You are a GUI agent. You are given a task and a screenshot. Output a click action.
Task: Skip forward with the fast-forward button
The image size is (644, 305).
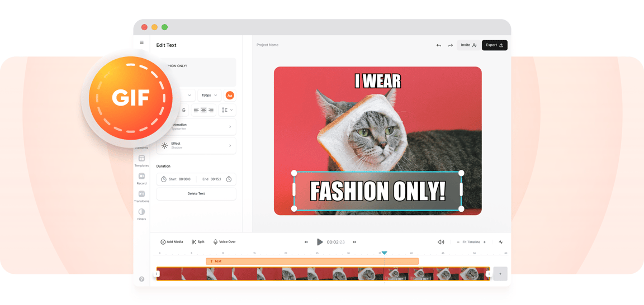[355, 242]
